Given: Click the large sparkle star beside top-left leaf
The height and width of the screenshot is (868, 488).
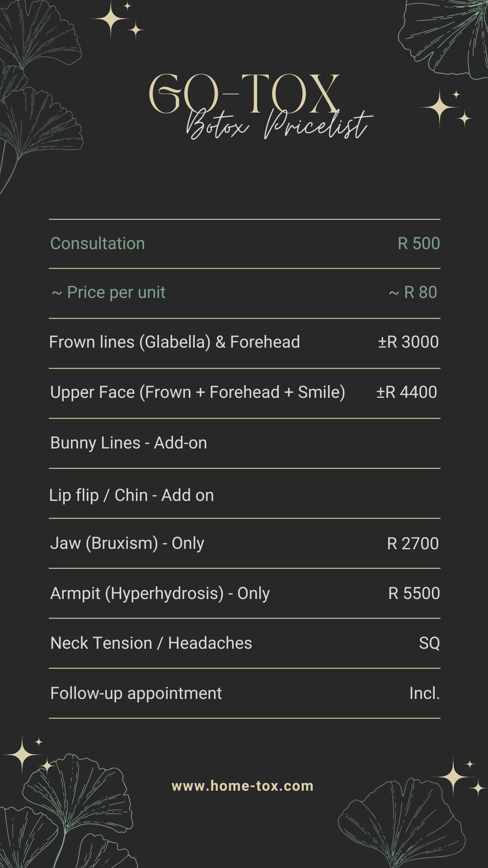Looking at the screenshot, I should [x=111, y=20].
